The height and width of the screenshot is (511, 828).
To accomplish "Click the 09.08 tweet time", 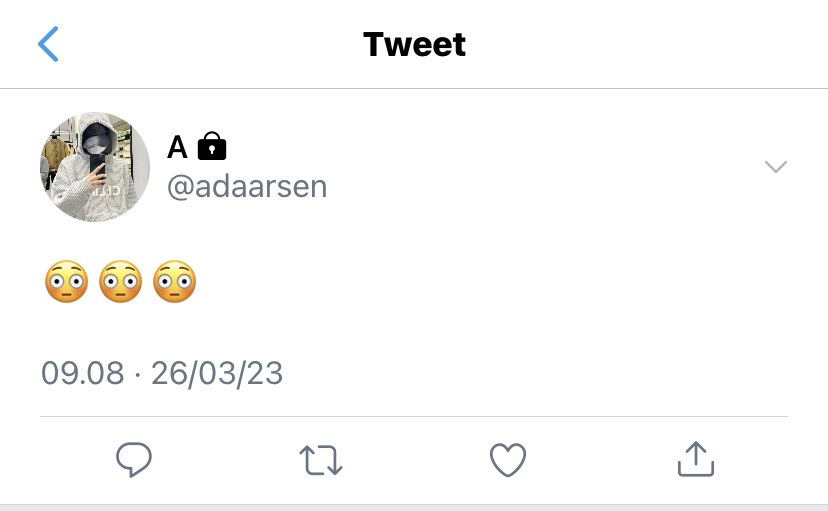I will click(83, 373).
